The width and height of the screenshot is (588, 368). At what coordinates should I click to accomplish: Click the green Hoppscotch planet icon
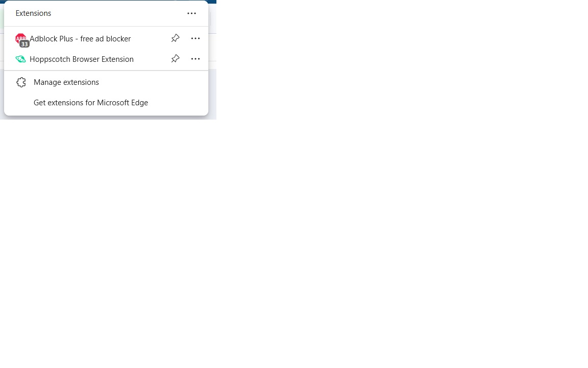click(20, 59)
